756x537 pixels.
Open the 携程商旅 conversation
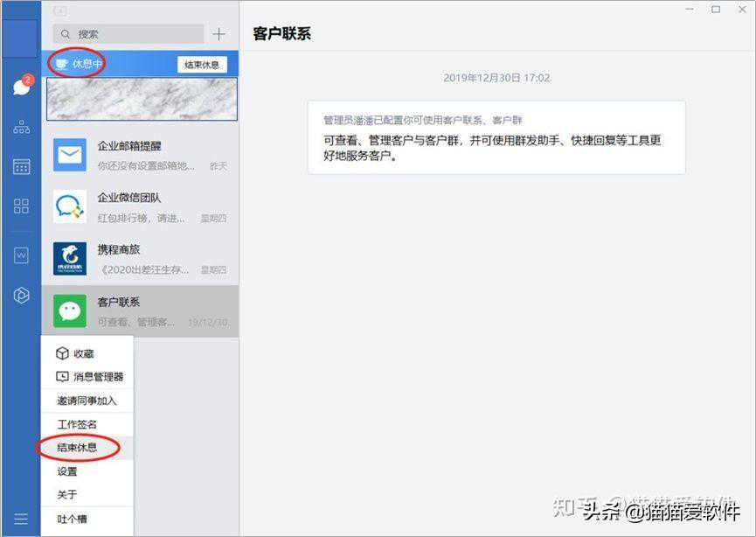point(140,259)
